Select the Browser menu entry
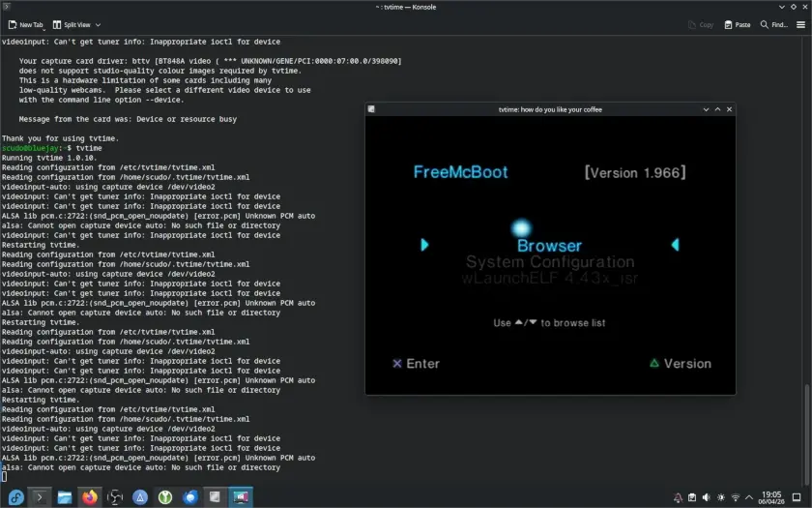 pos(549,246)
